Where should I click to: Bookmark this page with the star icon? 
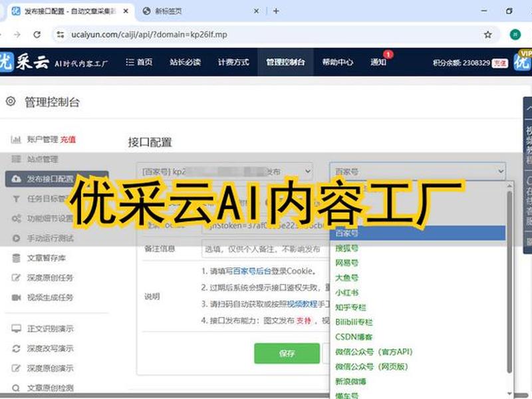(488, 35)
